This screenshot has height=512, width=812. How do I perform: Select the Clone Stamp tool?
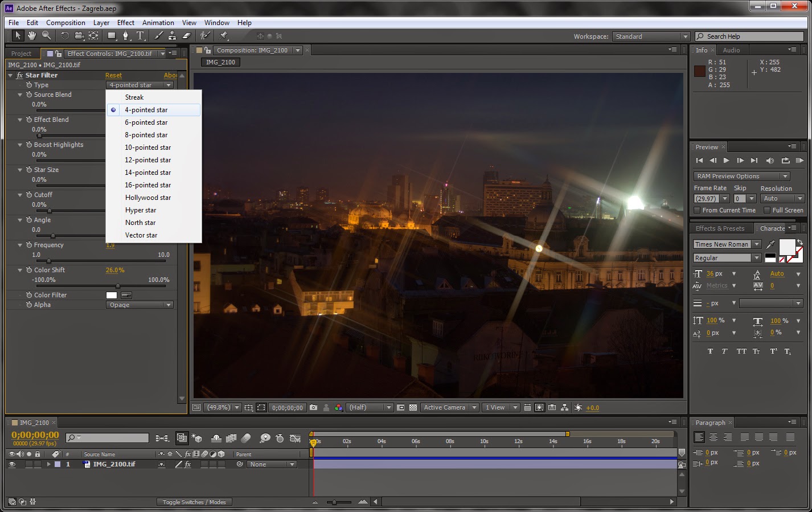(173, 35)
